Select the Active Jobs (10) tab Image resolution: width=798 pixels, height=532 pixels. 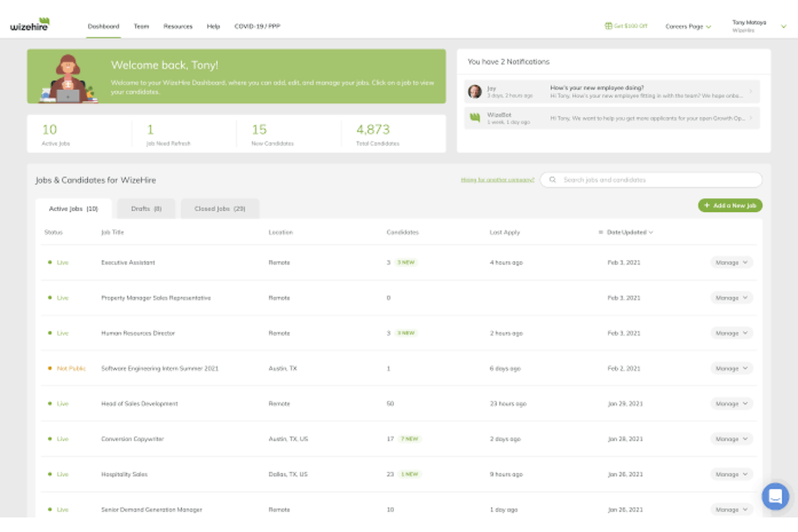[x=74, y=209]
